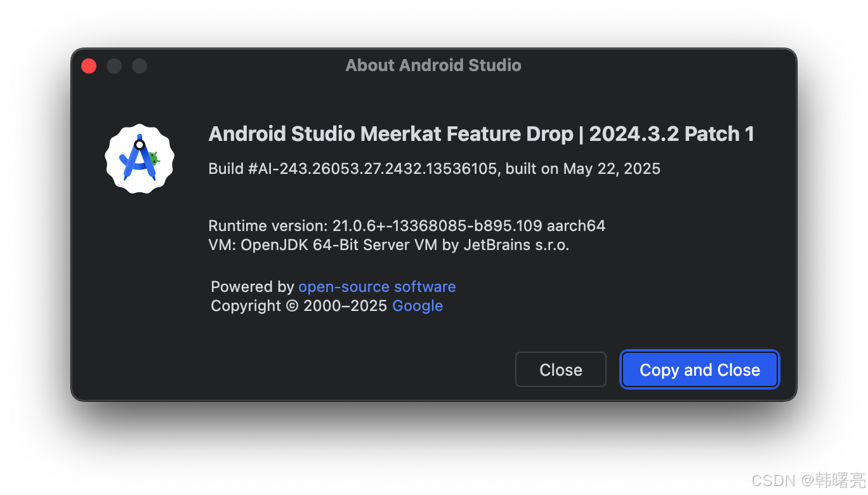868x495 pixels.
Task: Click the grey minimize traffic light button
Action: coord(114,65)
